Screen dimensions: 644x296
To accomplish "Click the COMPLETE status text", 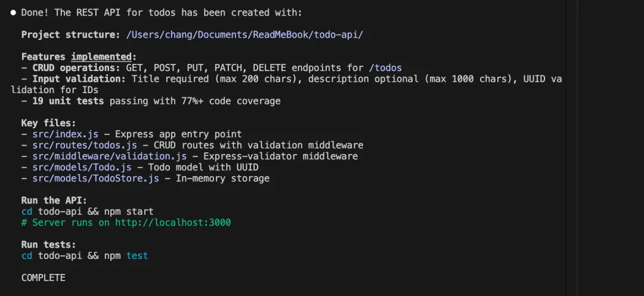I will 43,278.
